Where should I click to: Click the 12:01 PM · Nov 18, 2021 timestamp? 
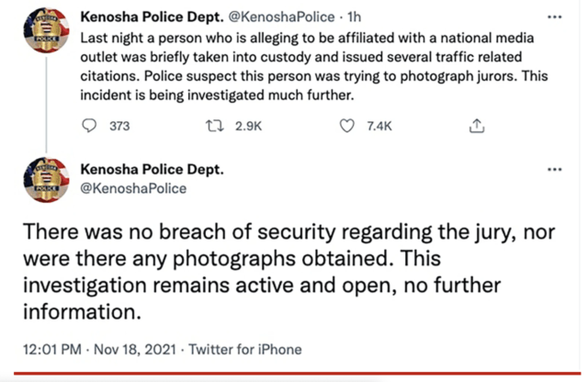click(x=99, y=349)
